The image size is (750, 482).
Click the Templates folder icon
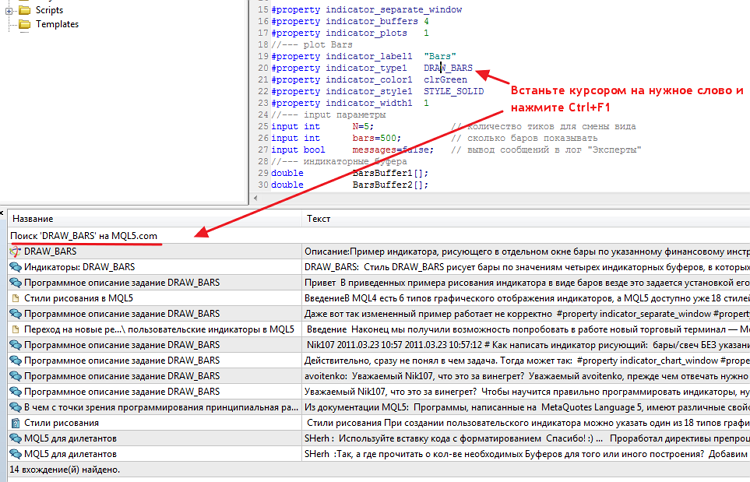coord(23,24)
